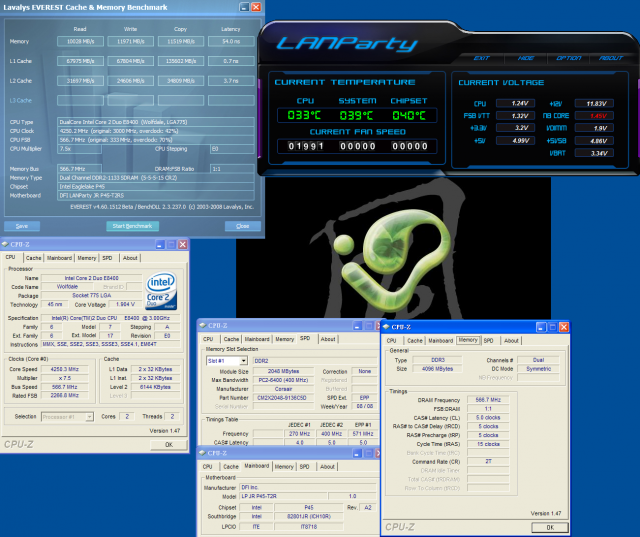The height and width of the screenshot is (537, 640).
Task: Select Mainboard tab in CPU-Z CPU window
Action: [x=59, y=258]
